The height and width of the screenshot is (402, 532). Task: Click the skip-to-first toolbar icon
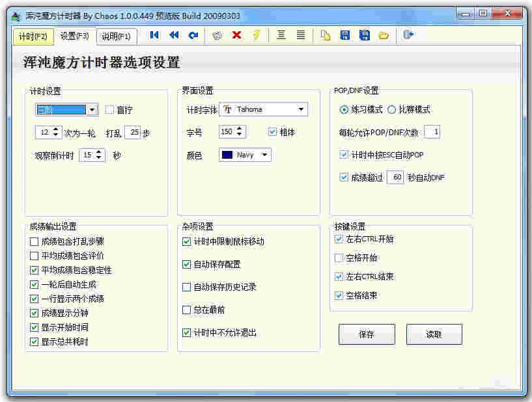154,35
